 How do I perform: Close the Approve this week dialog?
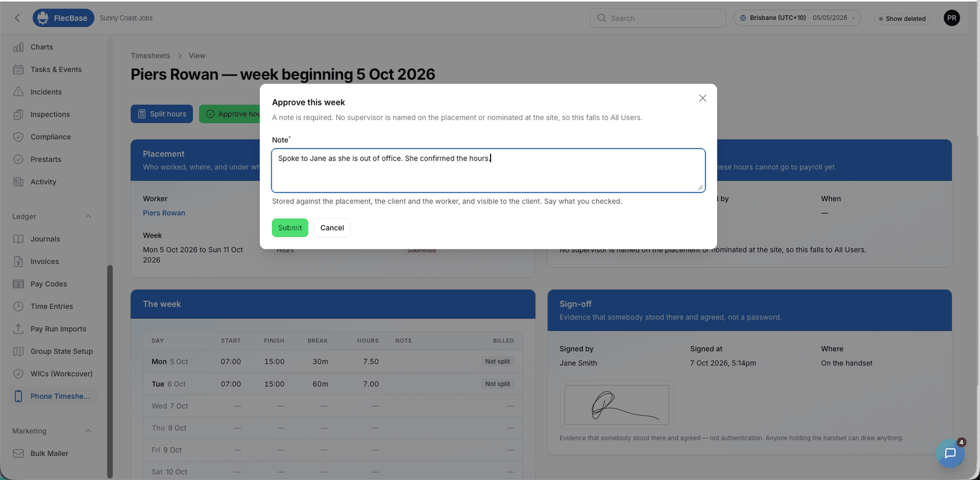[703, 98]
